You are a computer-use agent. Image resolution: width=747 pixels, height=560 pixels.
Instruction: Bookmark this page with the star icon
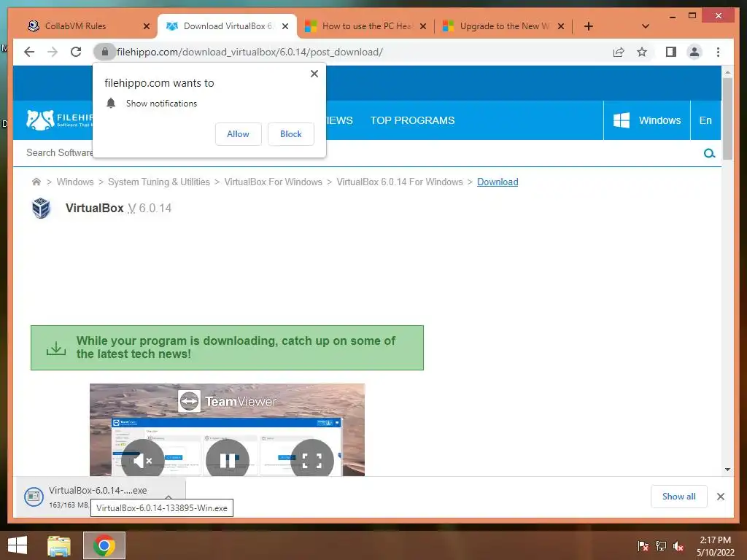[642, 52]
